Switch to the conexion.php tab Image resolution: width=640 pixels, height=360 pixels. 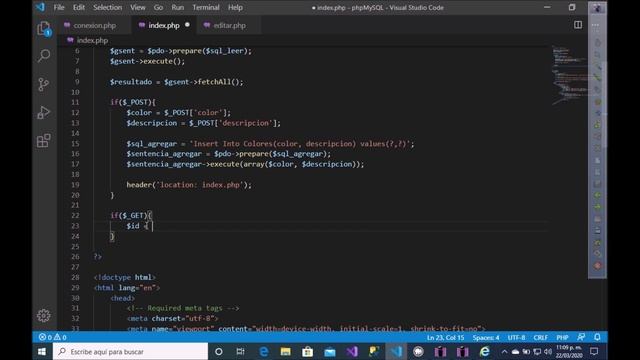coord(94,25)
